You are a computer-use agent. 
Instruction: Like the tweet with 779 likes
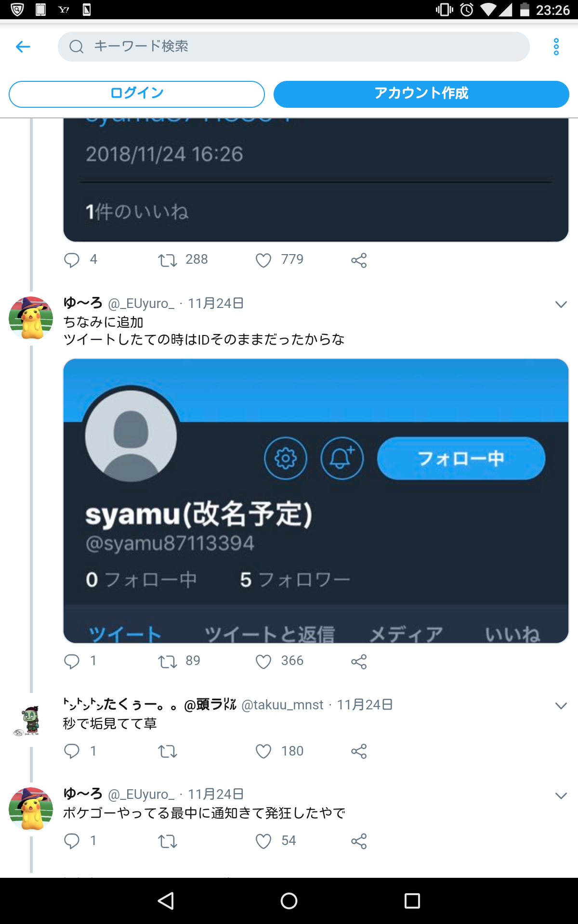[263, 260]
